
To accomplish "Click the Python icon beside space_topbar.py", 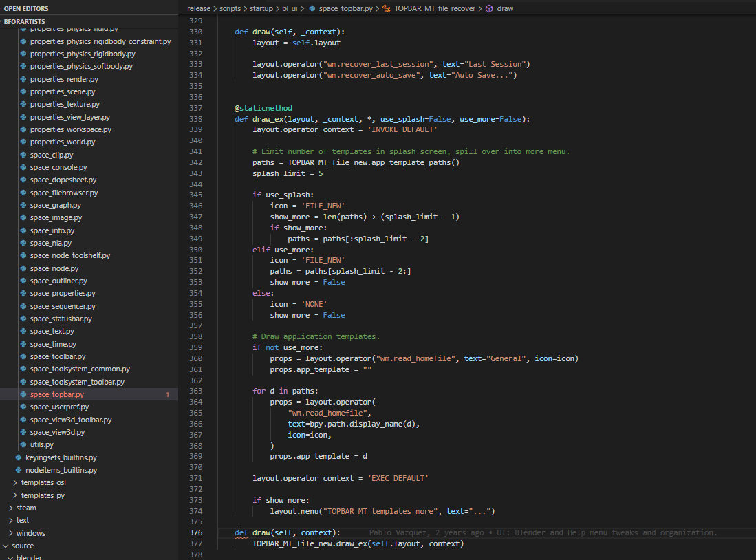I will click(23, 395).
